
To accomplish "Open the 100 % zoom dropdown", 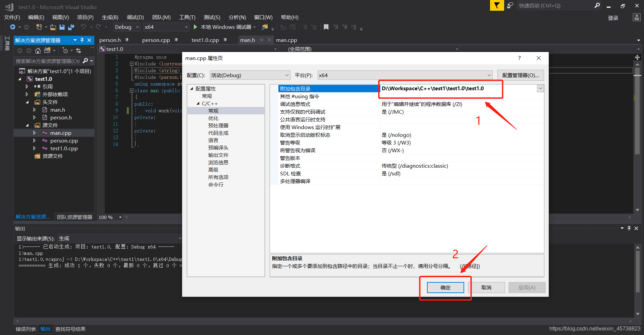I will click(x=120, y=217).
